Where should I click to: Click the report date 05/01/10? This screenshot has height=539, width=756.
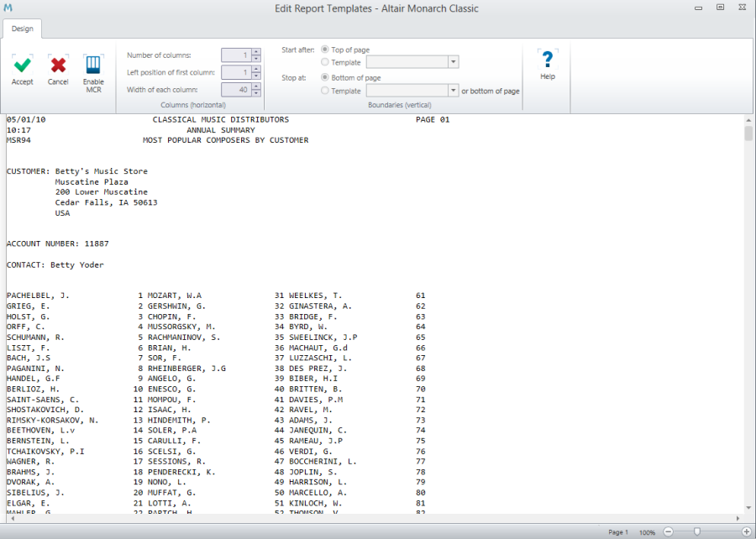pos(26,119)
